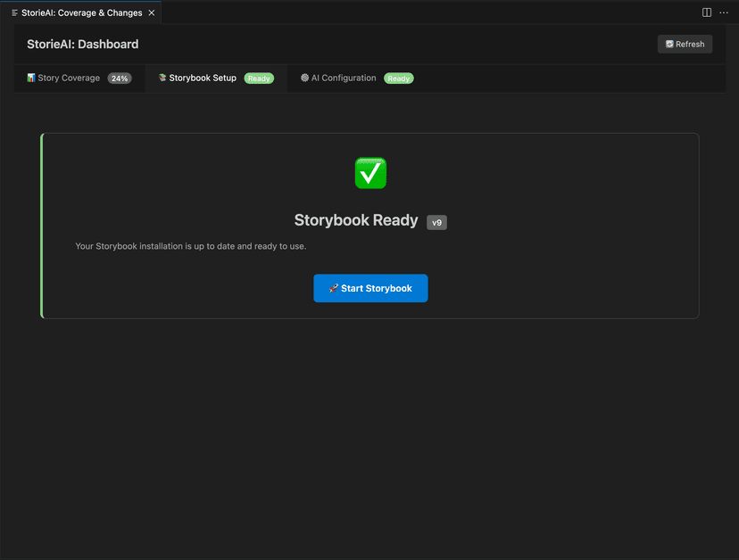Close the StorieAI: Coverage & Changes tab

(x=152, y=13)
